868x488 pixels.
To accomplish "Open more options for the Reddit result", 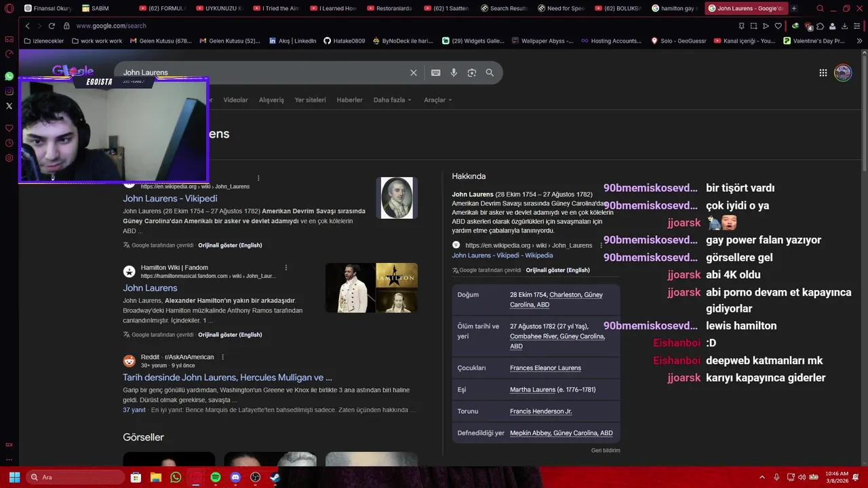I will [222, 357].
